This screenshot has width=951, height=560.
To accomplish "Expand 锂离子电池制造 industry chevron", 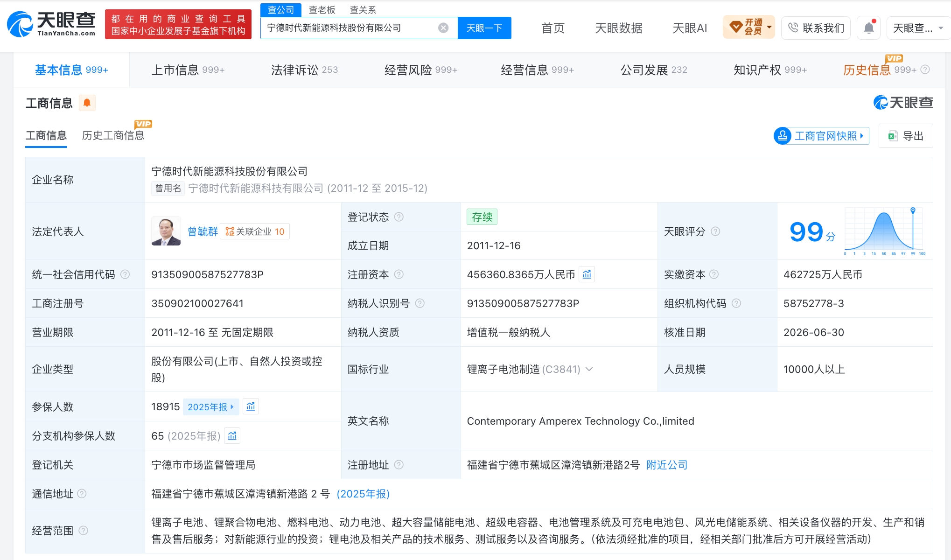I will (x=589, y=369).
